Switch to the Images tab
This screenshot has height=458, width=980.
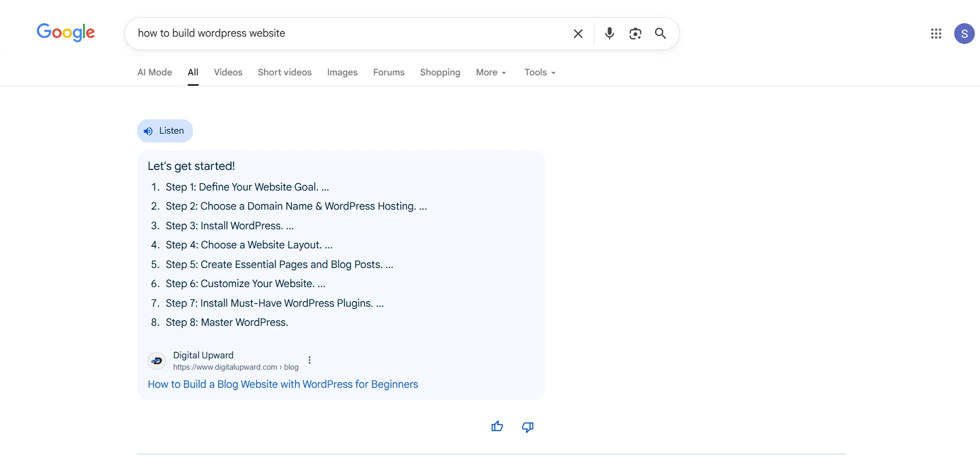click(x=342, y=72)
